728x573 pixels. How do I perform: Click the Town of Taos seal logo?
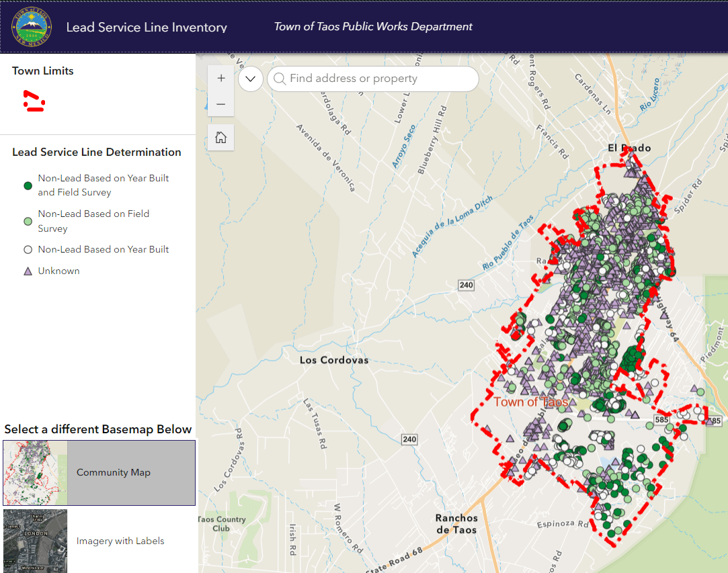(30, 28)
